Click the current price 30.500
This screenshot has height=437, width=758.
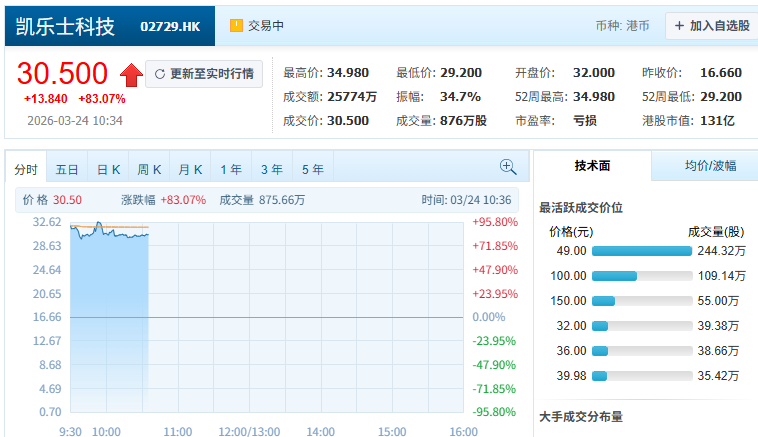pyautogui.click(x=62, y=73)
